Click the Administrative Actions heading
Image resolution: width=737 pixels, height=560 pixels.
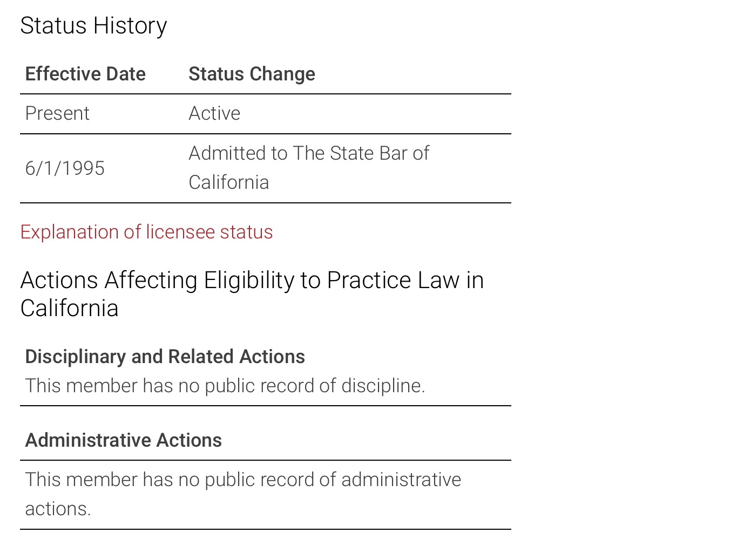pyautogui.click(x=123, y=440)
